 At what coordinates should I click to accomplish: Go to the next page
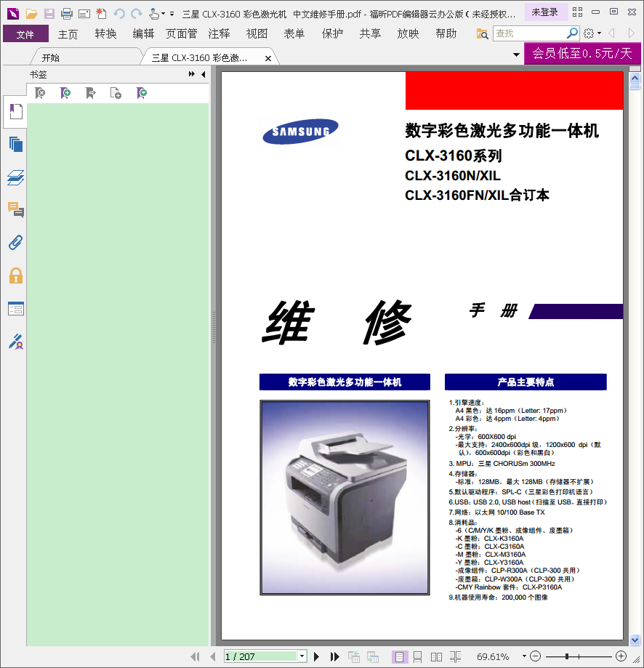click(316, 656)
